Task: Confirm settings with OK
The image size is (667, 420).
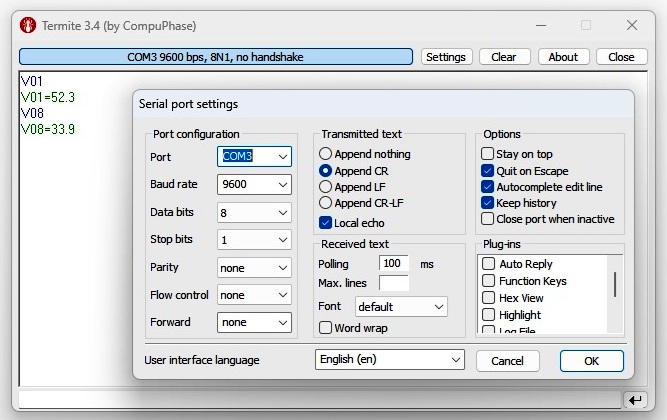Action: click(592, 361)
